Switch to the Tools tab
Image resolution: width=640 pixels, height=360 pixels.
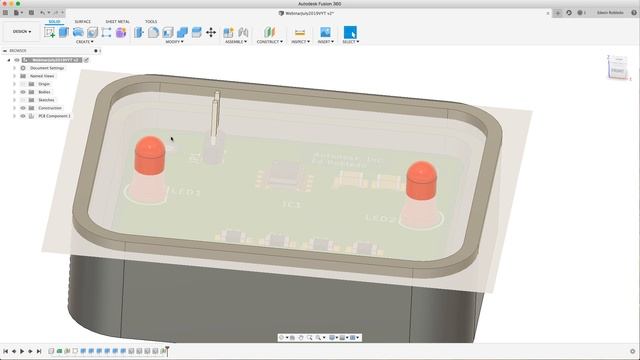click(151, 21)
